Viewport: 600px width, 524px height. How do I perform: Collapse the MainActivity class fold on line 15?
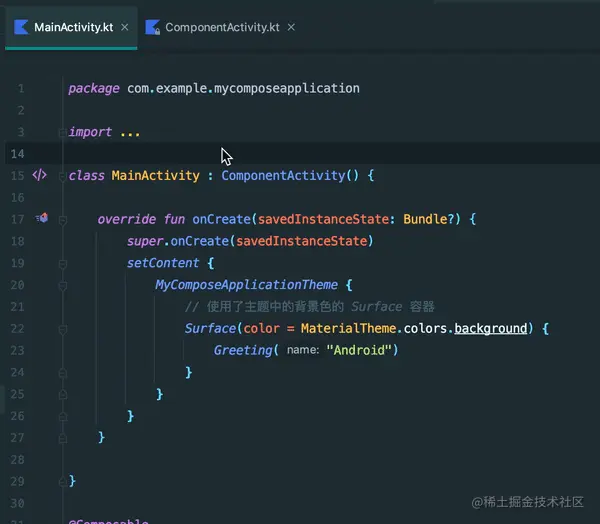point(62,176)
